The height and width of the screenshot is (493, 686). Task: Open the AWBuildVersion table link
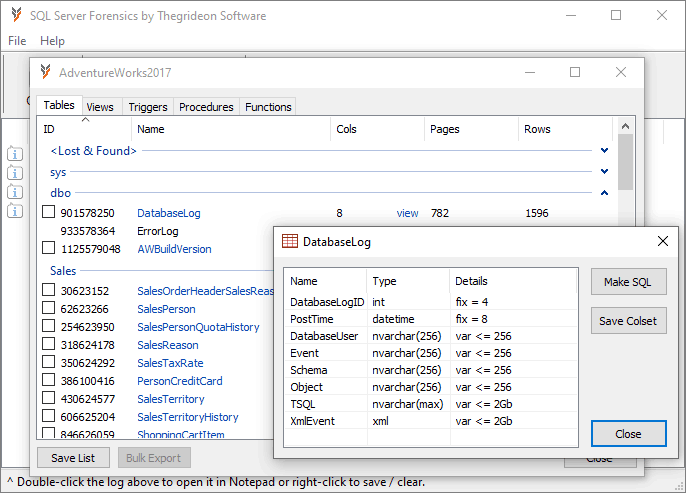[174, 249]
